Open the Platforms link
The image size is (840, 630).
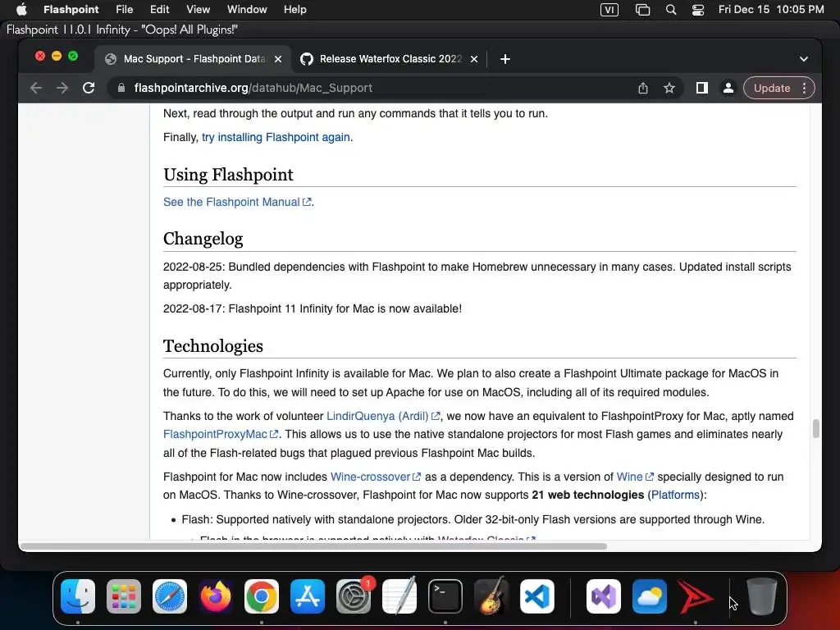(x=675, y=495)
